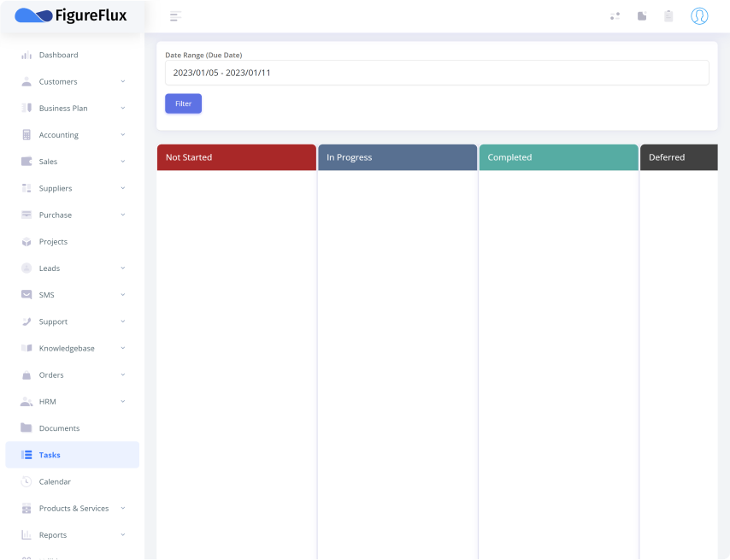Click the Dashboard chart icon
Image resolution: width=730 pixels, height=560 pixels.
[x=26, y=56]
